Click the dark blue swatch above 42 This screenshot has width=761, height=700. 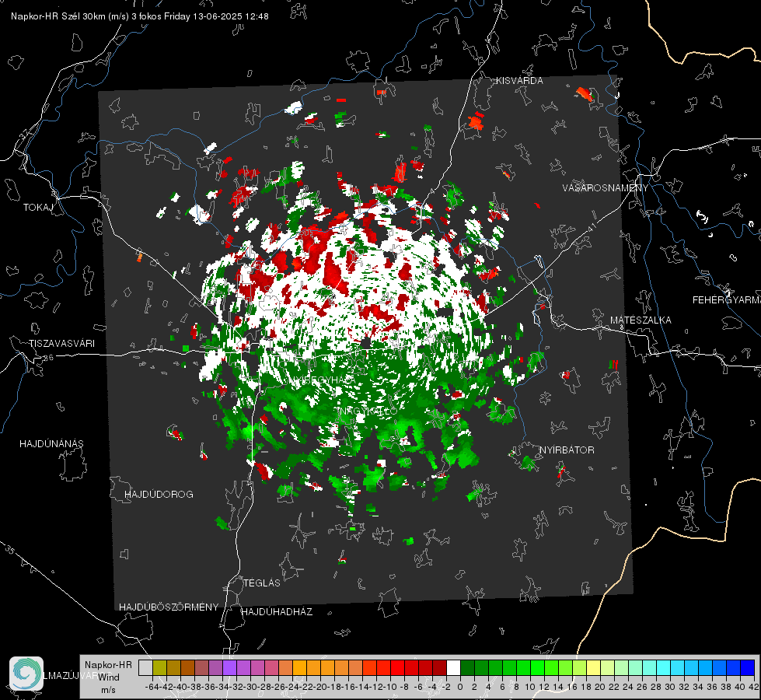748,668
